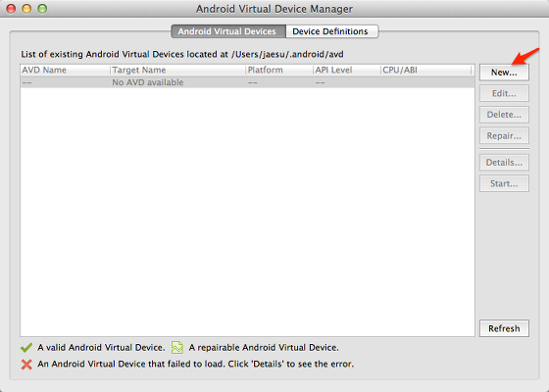Screen dimensions: 549x392
Task: Zoom window using green button
Action: (x=42, y=9)
